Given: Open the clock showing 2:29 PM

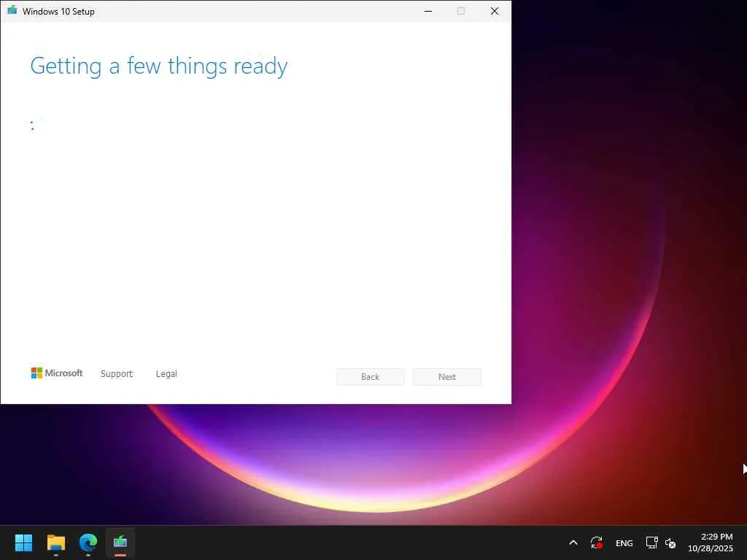Looking at the screenshot, I should click(x=711, y=542).
